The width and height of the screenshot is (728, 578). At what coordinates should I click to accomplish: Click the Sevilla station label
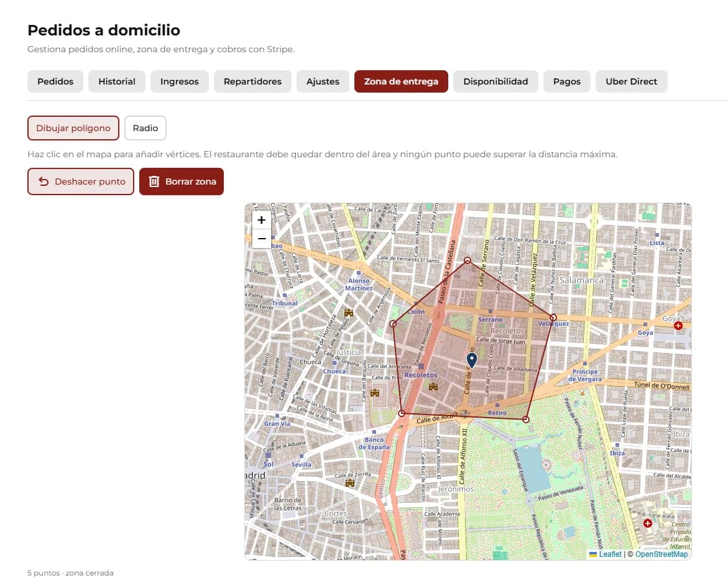302,464
